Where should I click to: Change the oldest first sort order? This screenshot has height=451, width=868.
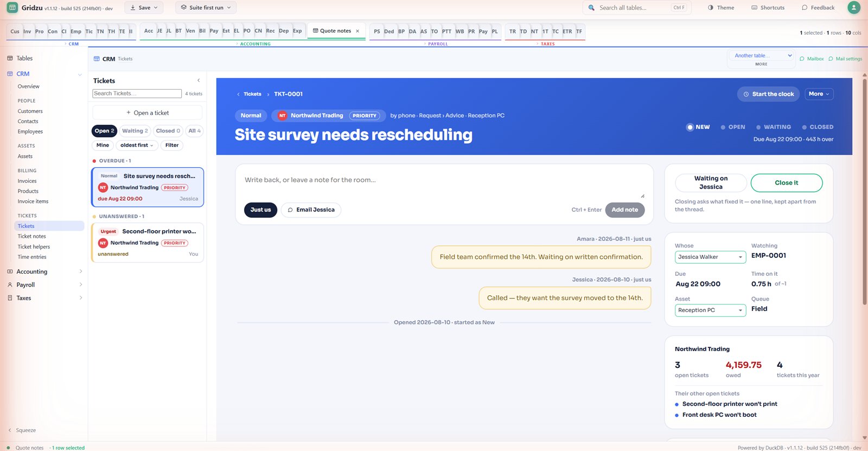coord(137,145)
